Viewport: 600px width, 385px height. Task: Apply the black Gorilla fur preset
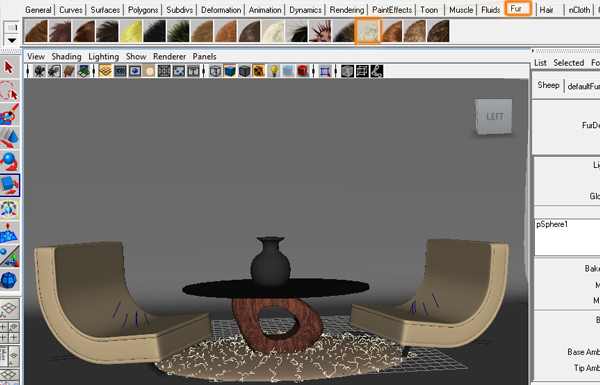[x=155, y=31]
